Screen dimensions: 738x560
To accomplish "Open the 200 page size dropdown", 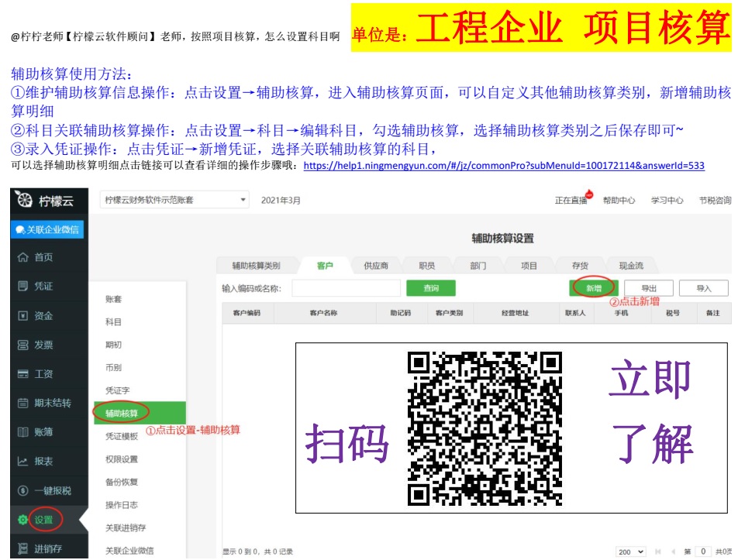I will tap(631, 551).
